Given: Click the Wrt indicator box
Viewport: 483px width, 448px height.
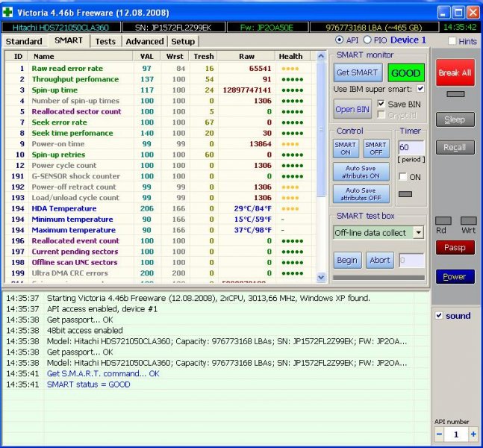Looking at the screenshot, I should coord(468,221).
